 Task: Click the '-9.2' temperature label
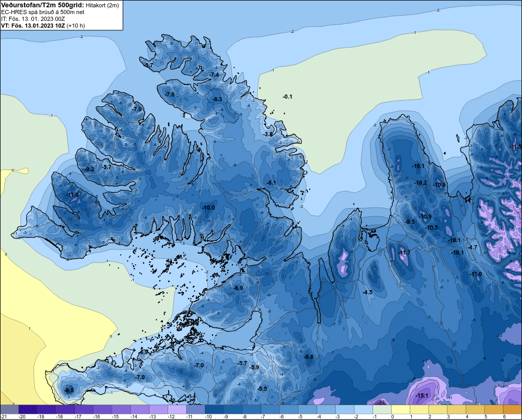pos(89,169)
